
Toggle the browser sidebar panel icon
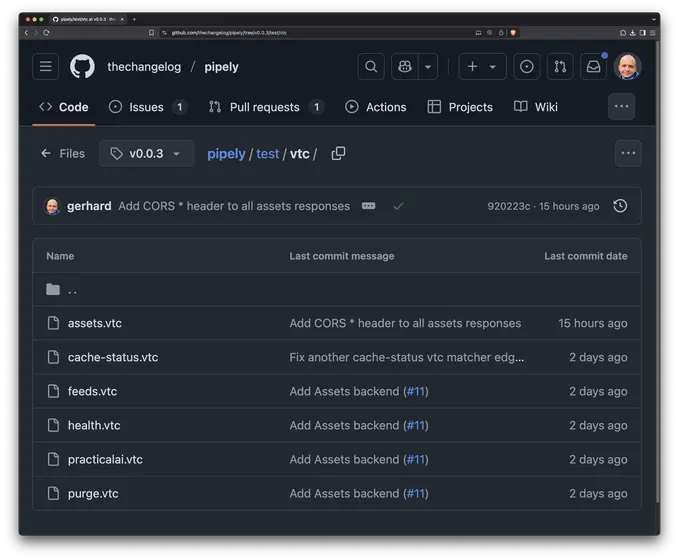pyautogui.click(x=643, y=32)
